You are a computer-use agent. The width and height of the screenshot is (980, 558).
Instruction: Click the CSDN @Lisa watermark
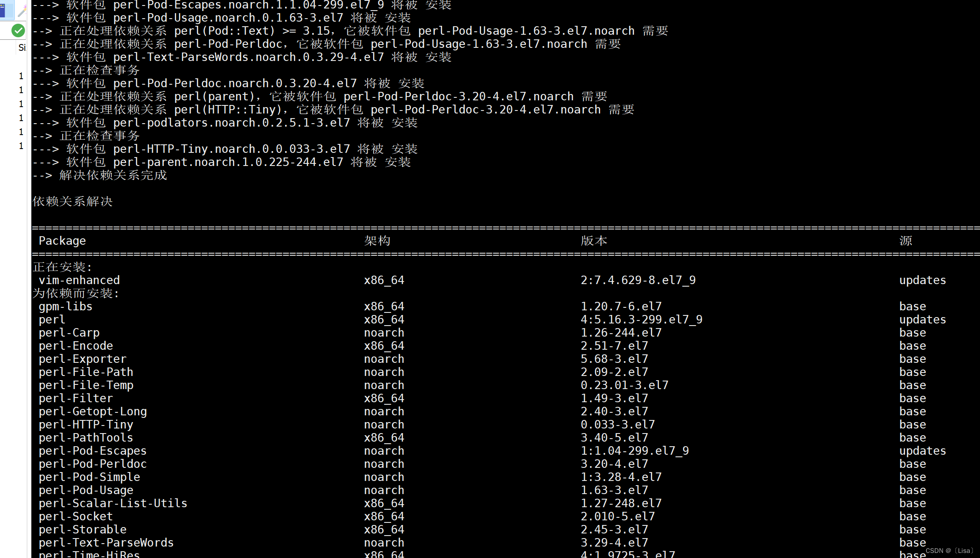click(950, 550)
